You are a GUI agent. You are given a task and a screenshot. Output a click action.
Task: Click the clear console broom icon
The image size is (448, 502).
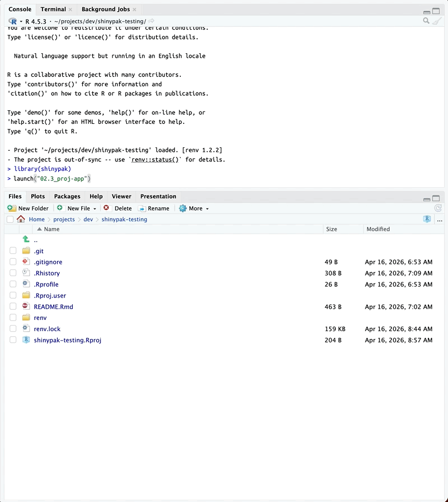tap(437, 21)
